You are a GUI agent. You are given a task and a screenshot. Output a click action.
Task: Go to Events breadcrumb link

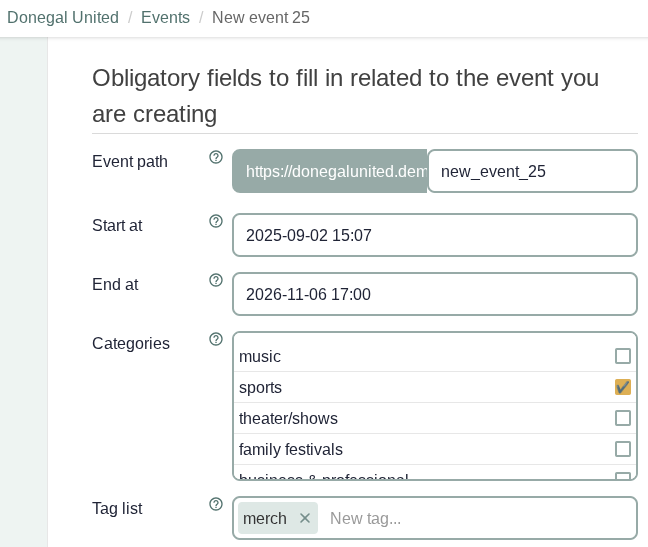coord(165,18)
